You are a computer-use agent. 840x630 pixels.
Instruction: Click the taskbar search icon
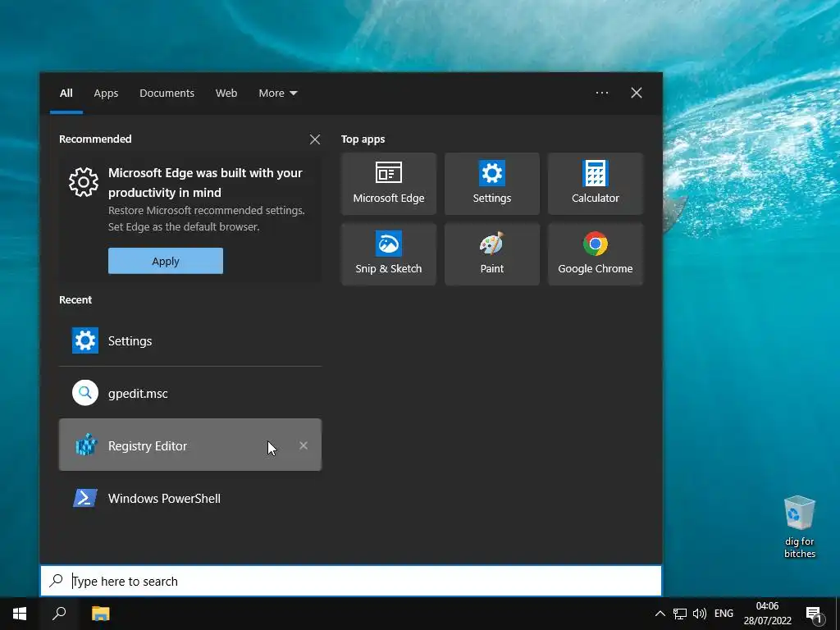pos(59,614)
